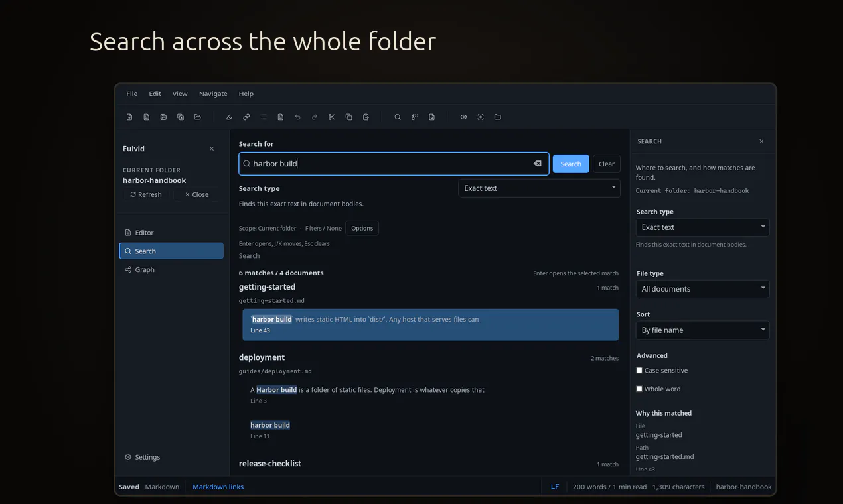Open the Graph view in sidebar
The width and height of the screenshot is (843, 504).
click(x=171, y=269)
